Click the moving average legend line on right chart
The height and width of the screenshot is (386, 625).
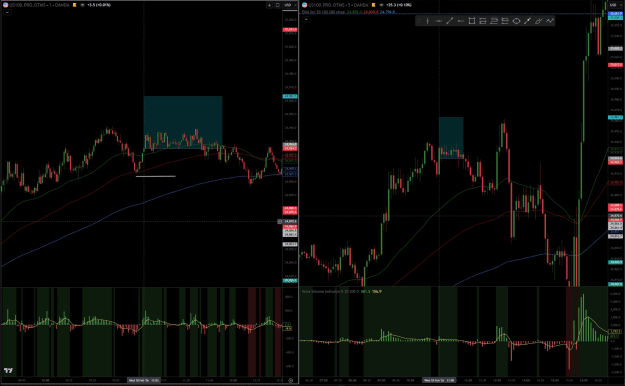pyautogui.click(x=348, y=12)
